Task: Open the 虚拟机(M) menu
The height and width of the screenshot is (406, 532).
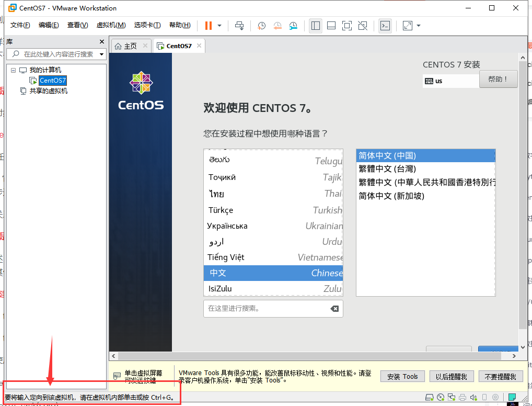Action: click(111, 25)
